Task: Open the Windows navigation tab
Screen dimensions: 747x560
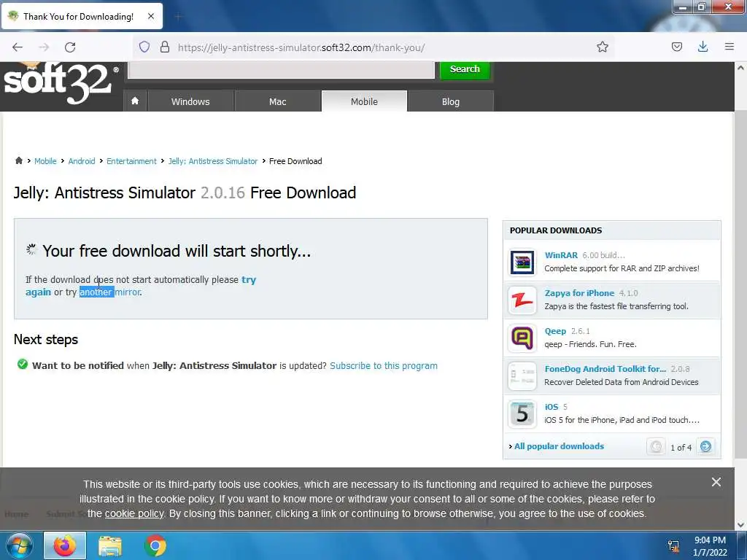Action: click(190, 101)
